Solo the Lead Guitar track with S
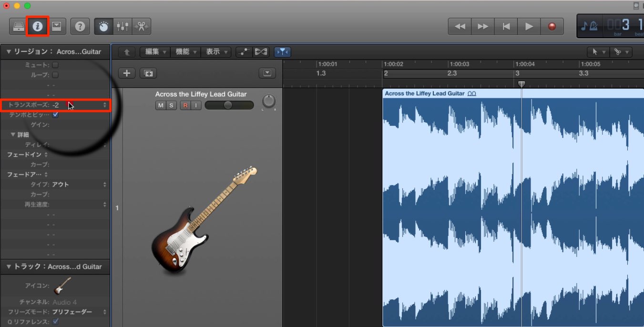Image resolution: width=644 pixels, height=327 pixels. click(x=171, y=105)
